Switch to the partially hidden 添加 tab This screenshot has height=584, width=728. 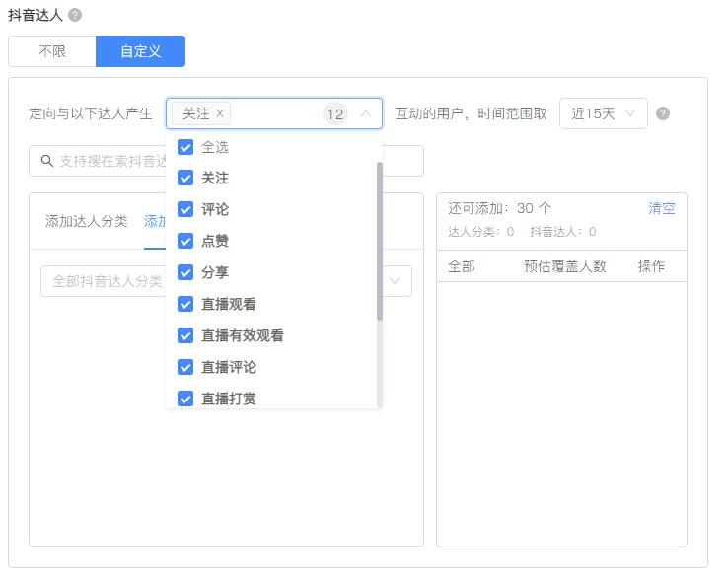click(155, 221)
